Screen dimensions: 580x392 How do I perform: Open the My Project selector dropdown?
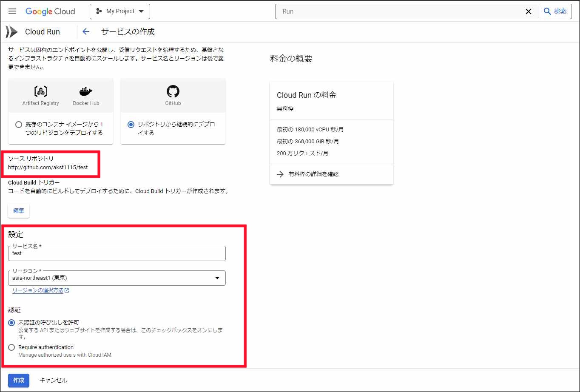tap(120, 11)
